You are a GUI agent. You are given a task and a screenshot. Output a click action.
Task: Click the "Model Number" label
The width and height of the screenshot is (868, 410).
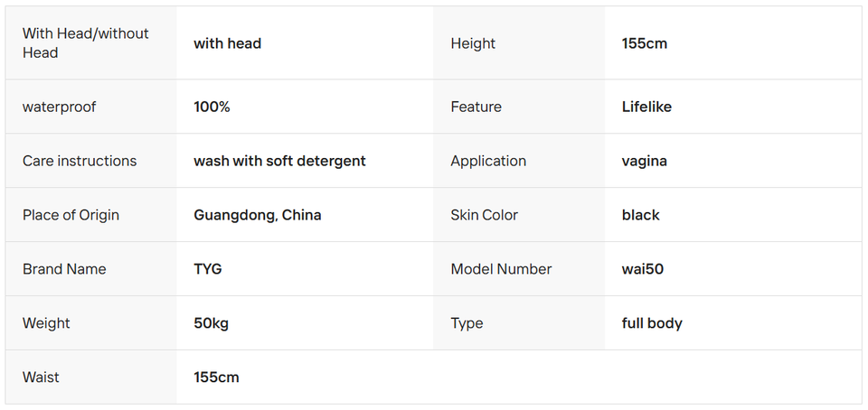pos(501,269)
